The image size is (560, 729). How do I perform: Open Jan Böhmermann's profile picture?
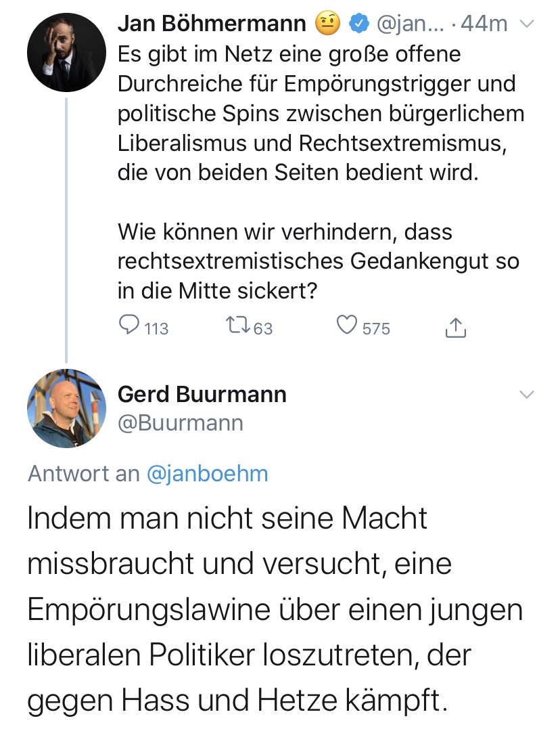point(66,52)
